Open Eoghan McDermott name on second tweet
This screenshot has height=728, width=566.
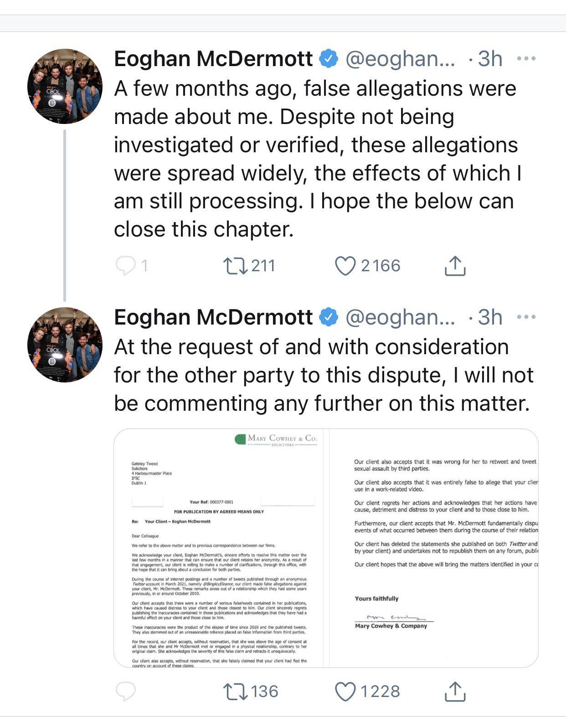pos(213,317)
